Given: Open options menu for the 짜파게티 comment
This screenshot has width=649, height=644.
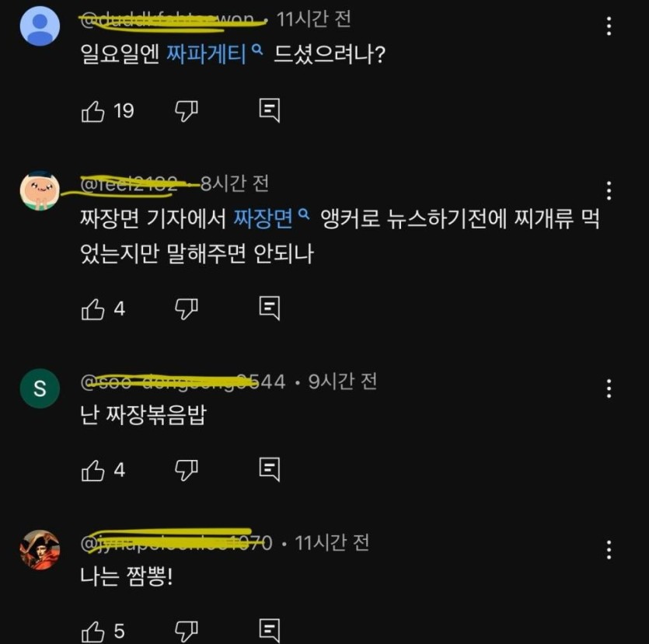Looking at the screenshot, I should tap(609, 26).
